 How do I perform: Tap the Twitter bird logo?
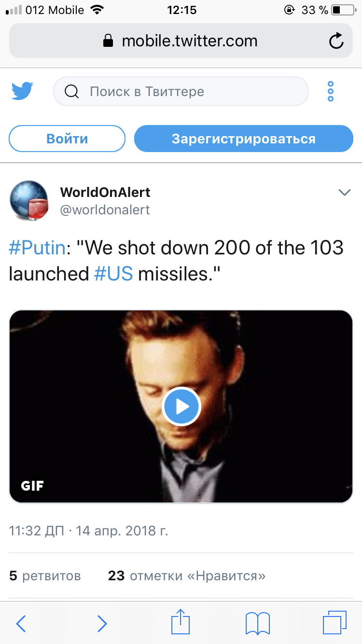click(22, 91)
